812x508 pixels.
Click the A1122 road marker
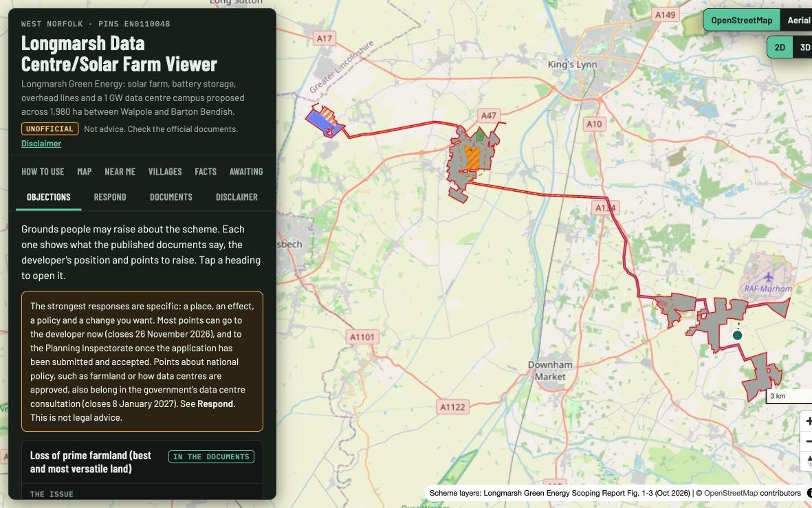point(452,407)
